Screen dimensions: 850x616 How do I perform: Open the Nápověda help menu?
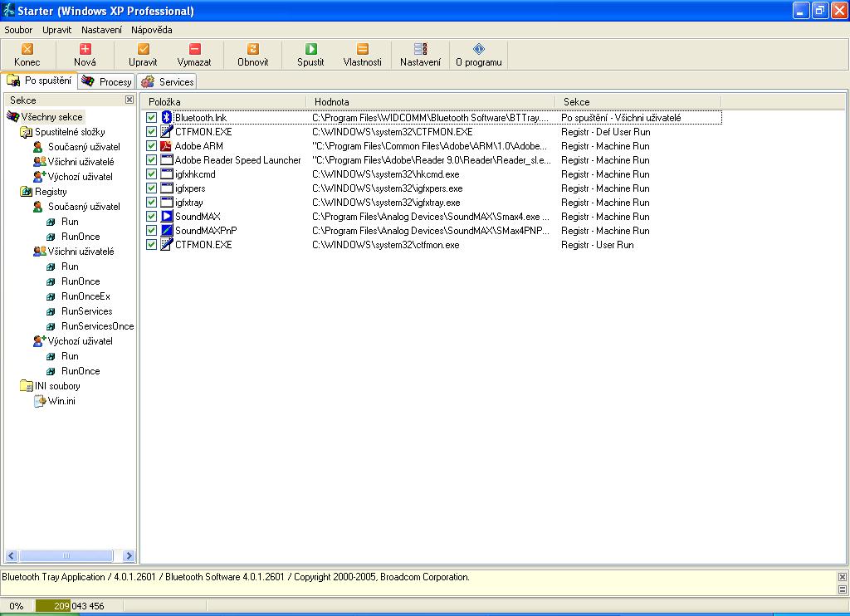pyautogui.click(x=152, y=30)
